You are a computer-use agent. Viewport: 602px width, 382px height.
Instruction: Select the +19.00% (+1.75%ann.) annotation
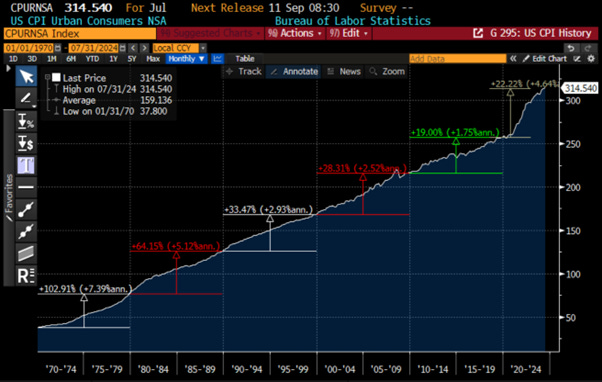(x=455, y=133)
